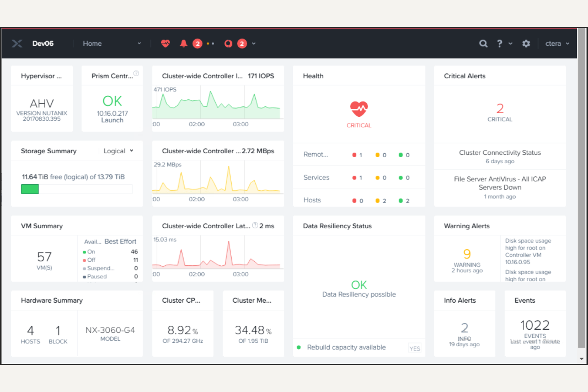Click the storage usage progress bar
Screen dimensions: 588x392
click(76, 189)
